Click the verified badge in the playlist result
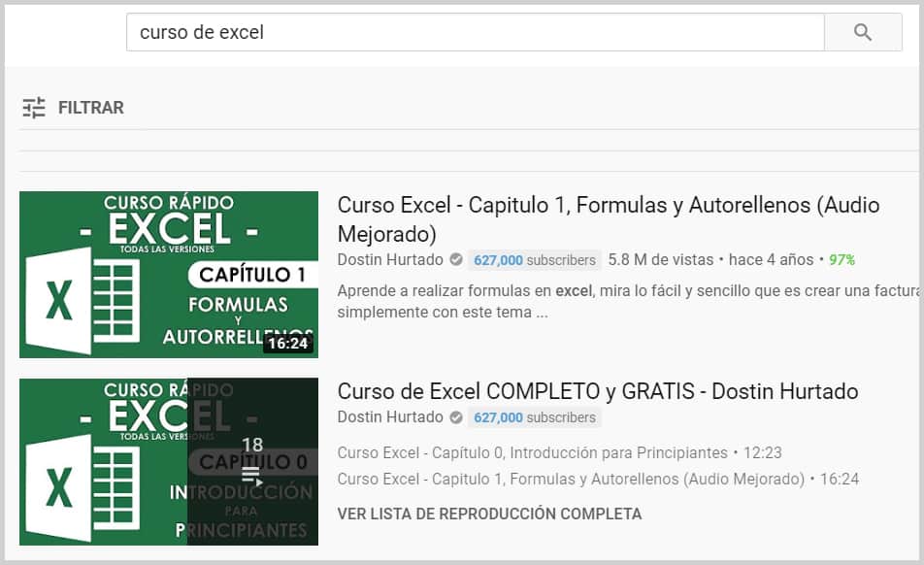Screen dimensions: 924x565 [456, 417]
